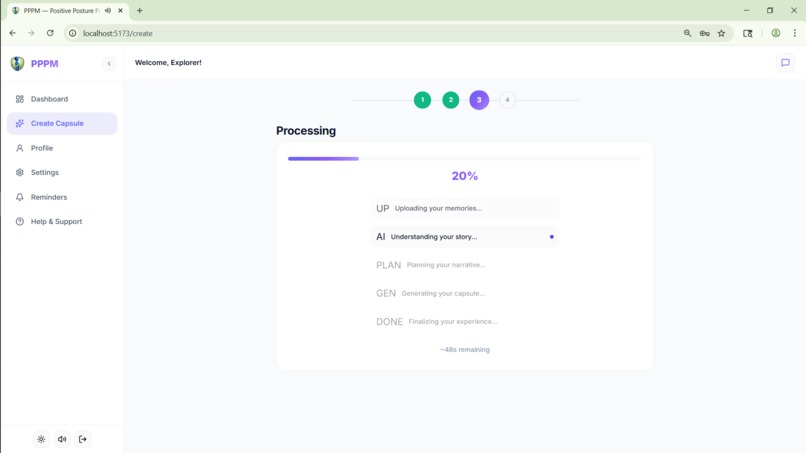This screenshot has height=453, width=806.
Task: Click the browser forward arrow
Action: pos(31,33)
